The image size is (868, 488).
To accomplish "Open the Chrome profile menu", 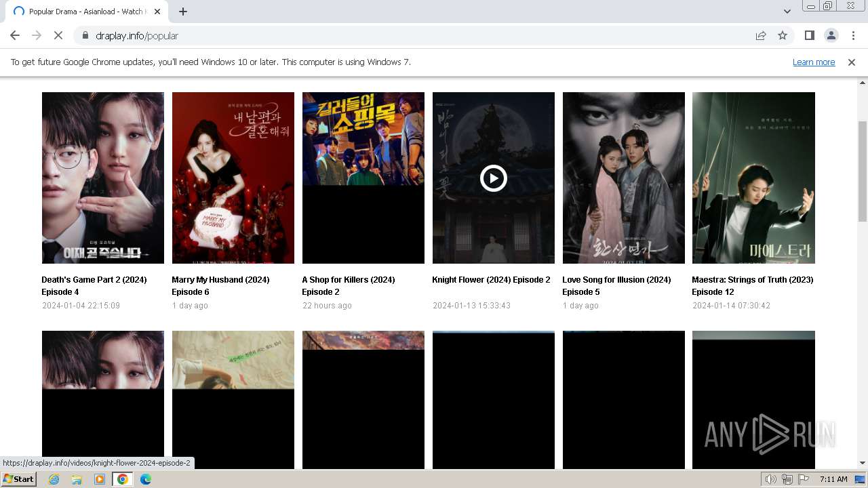I will click(831, 35).
